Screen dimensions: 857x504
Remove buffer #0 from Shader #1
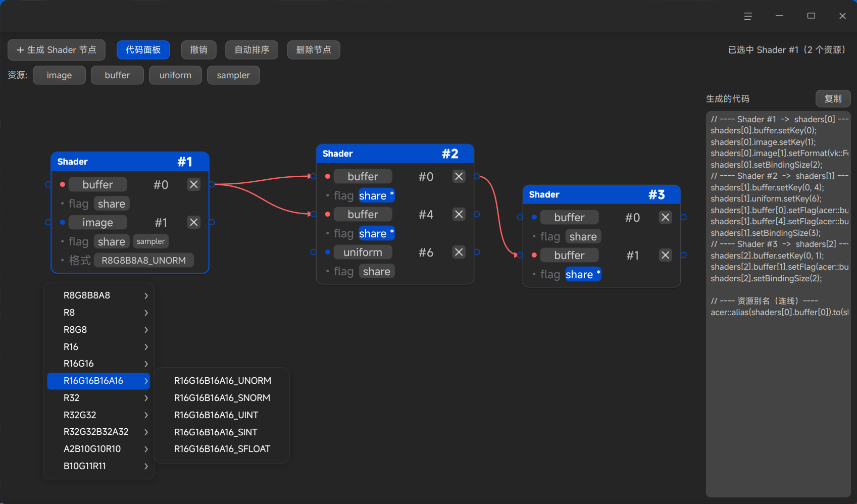point(193,184)
